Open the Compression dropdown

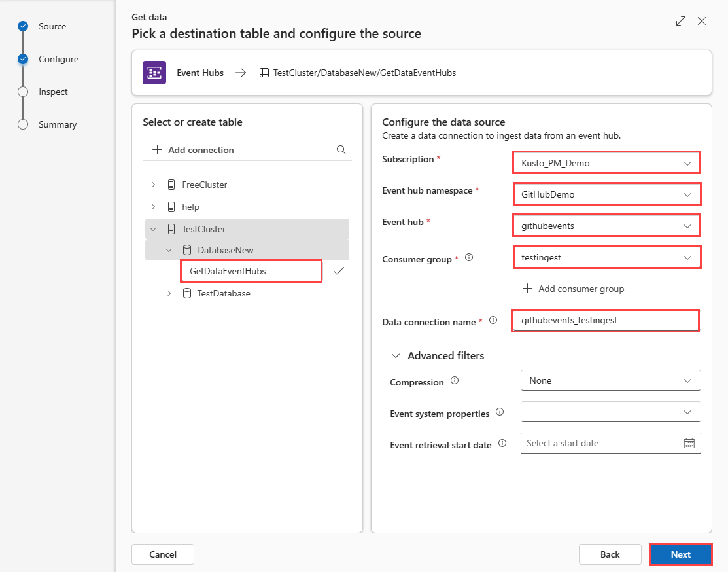click(x=610, y=380)
